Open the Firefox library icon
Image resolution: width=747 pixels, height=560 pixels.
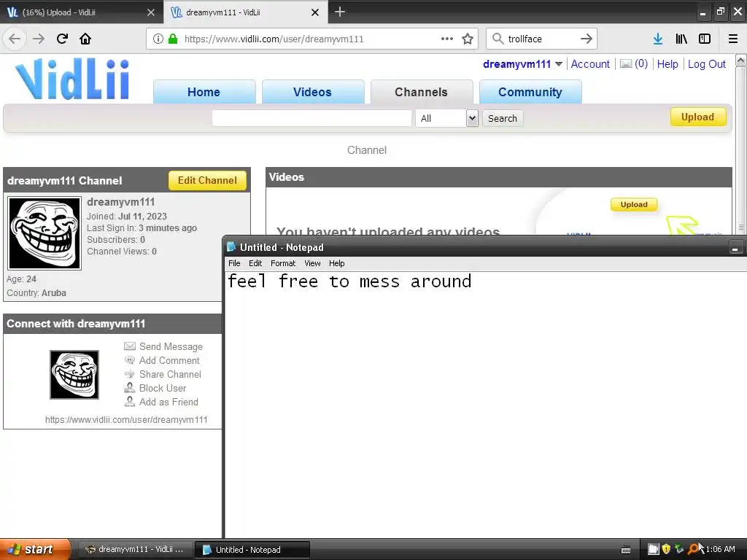point(681,39)
